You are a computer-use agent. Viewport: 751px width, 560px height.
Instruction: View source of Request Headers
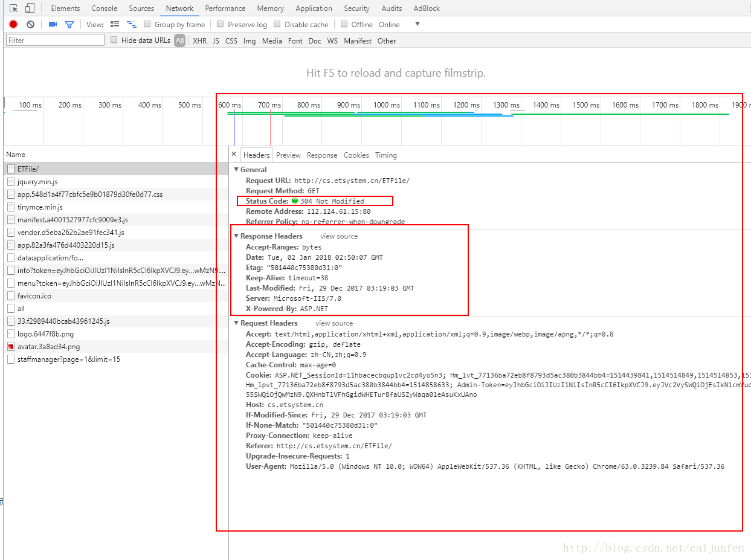334,323
